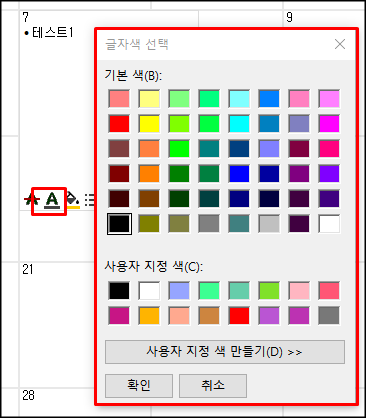Pick teal basic color swatch

(209, 149)
